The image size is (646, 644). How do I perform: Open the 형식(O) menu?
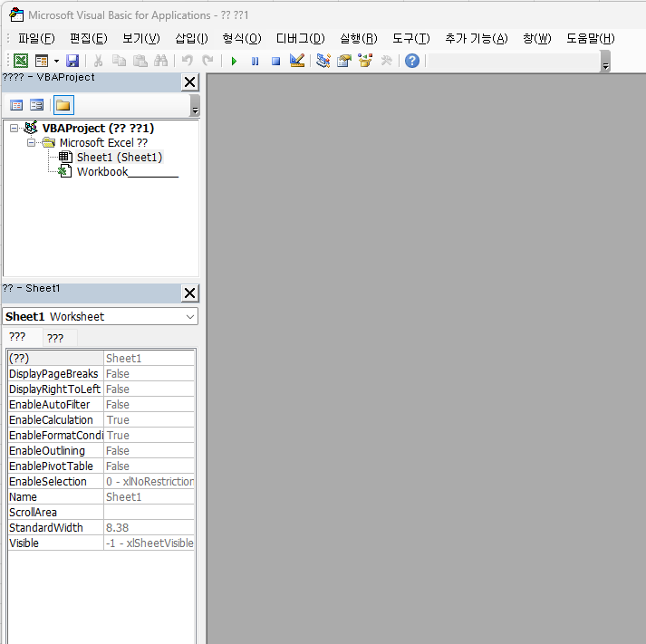click(242, 39)
